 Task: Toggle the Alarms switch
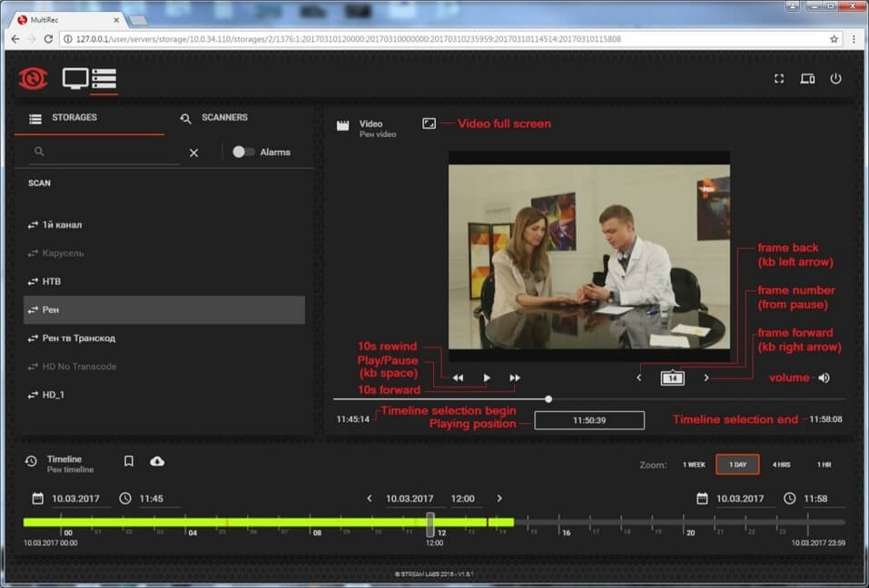pyautogui.click(x=242, y=152)
